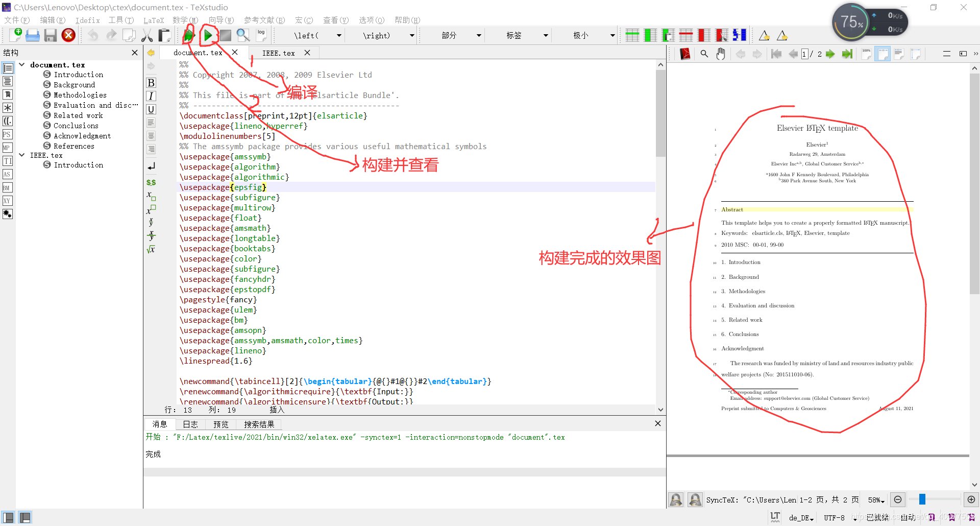Screen dimensions: 980x526
Task: Cut table column with red scissors icon
Action: tap(722, 35)
